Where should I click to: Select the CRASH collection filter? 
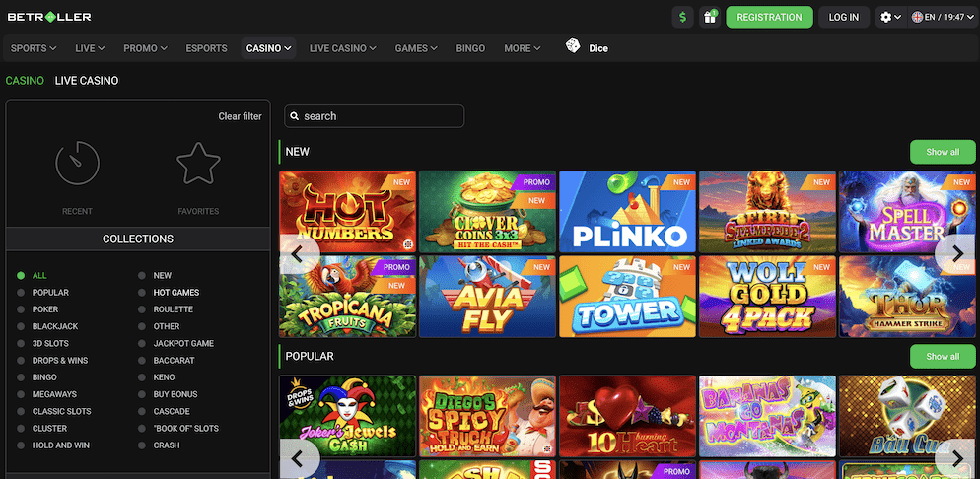(x=159, y=445)
